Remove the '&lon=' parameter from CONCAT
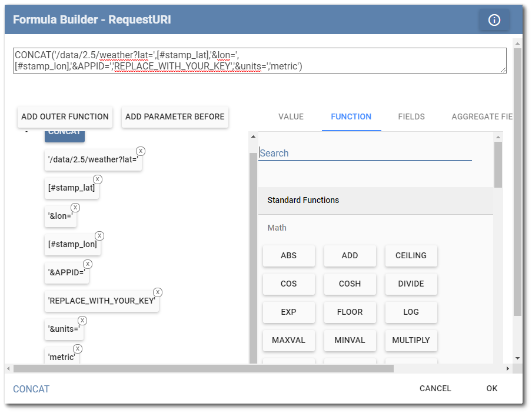 click(75, 207)
